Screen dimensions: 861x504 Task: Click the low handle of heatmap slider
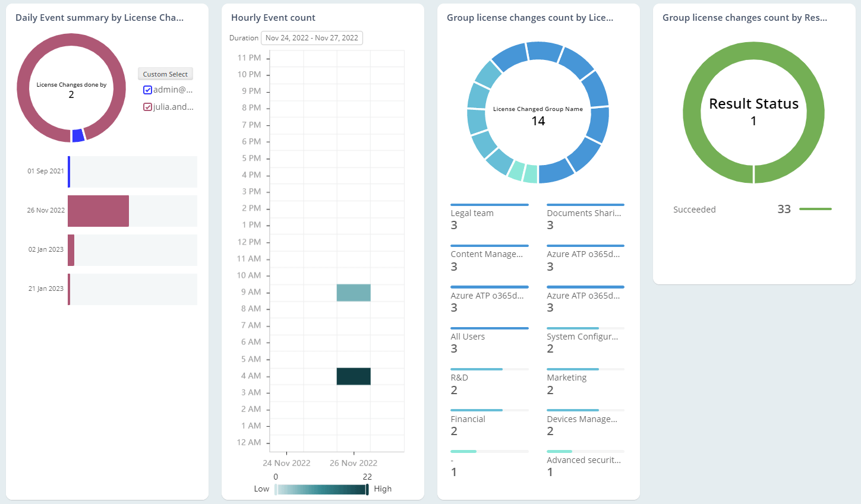point(276,489)
